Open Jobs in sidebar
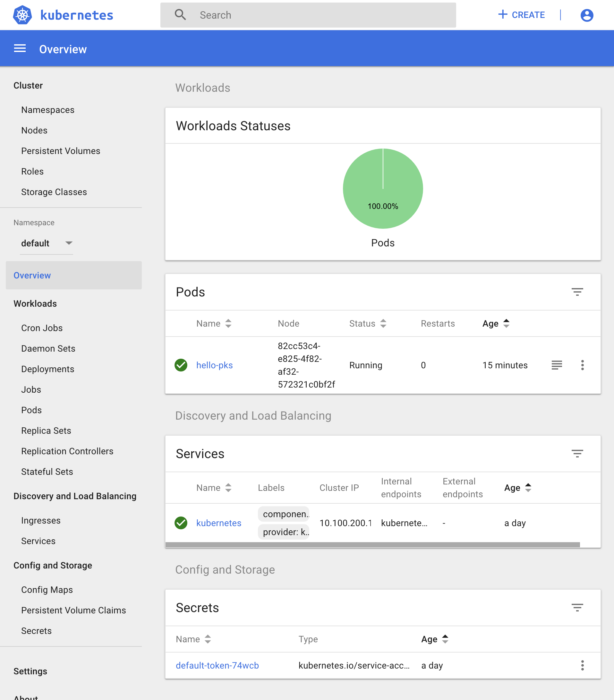Image resolution: width=614 pixels, height=700 pixels. tap(31, 390)
